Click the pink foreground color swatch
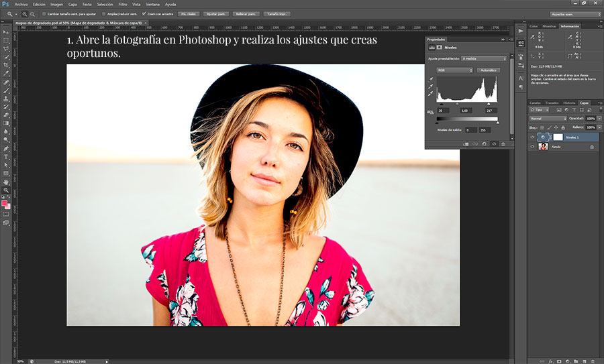The width and height of the screenshot is (604, 364). click(x=5, y=202)
